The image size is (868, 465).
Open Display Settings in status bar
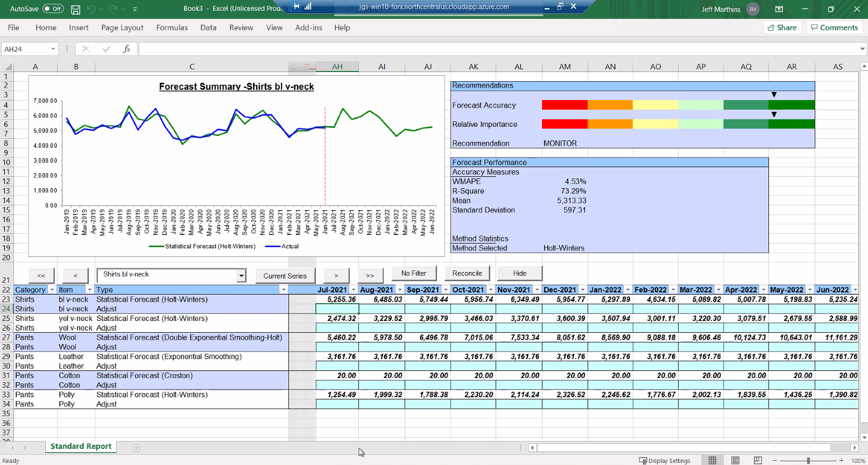tap(665, 461)
